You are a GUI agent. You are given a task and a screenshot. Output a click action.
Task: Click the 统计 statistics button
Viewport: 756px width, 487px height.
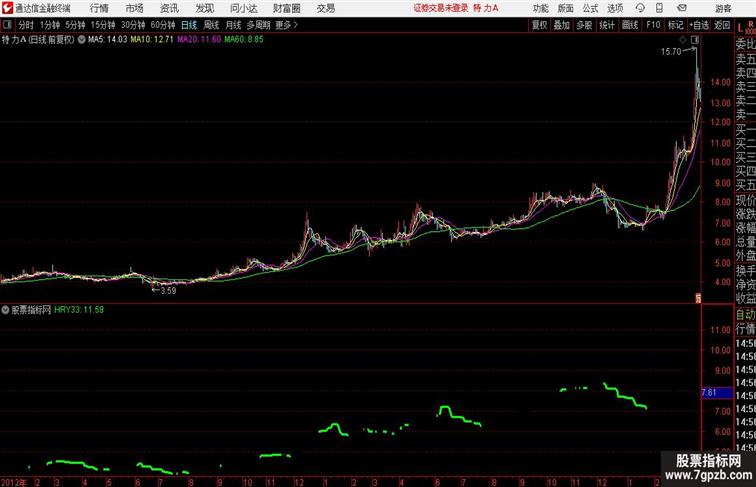[607, 25]
